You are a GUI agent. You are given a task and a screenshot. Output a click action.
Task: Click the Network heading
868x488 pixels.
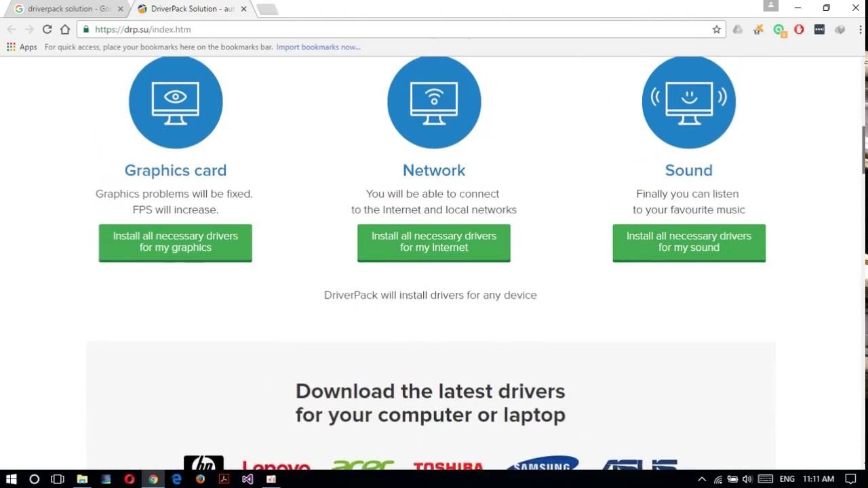click(434, 170)
